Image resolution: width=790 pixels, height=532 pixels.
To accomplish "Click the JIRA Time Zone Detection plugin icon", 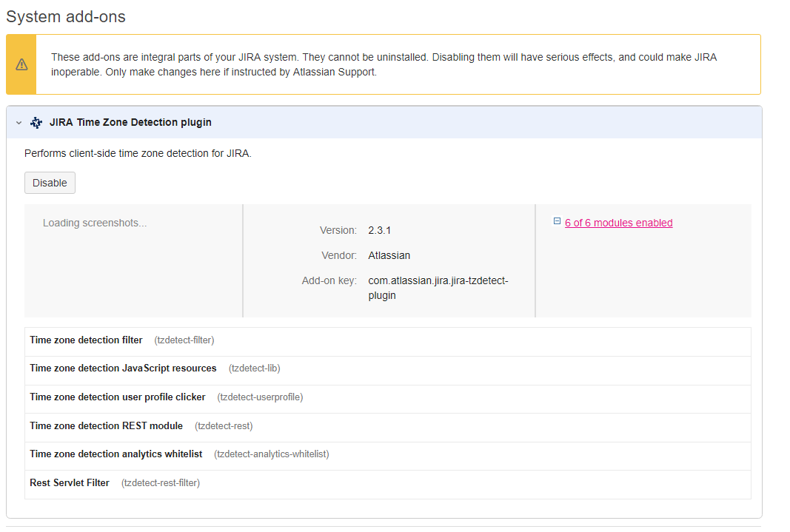I will tap(36, 122).
